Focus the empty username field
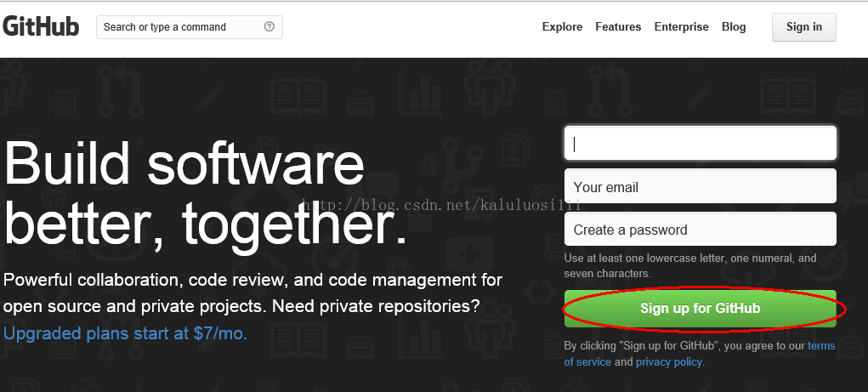 coord(700,144)
